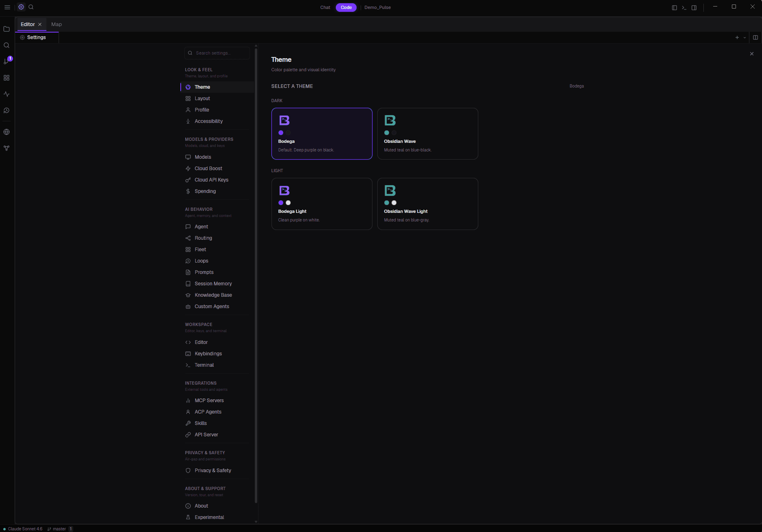The width and height of the screenshot is (762, 532).
Task: Focus the Search settings field
Action: 217,53
